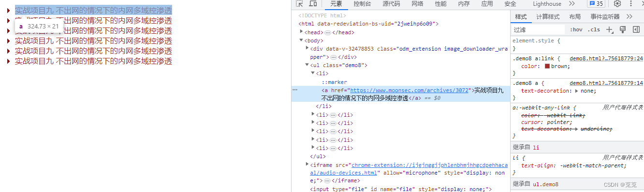Open the 安全 tab
This screenshot has width=644, height=192.
pyautogui.click(x=510, y=4)
